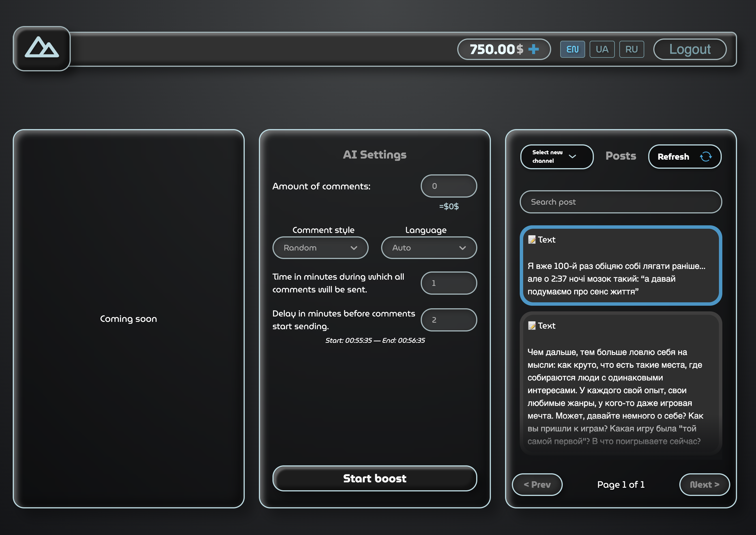Click the Logout button

point(690,49)
